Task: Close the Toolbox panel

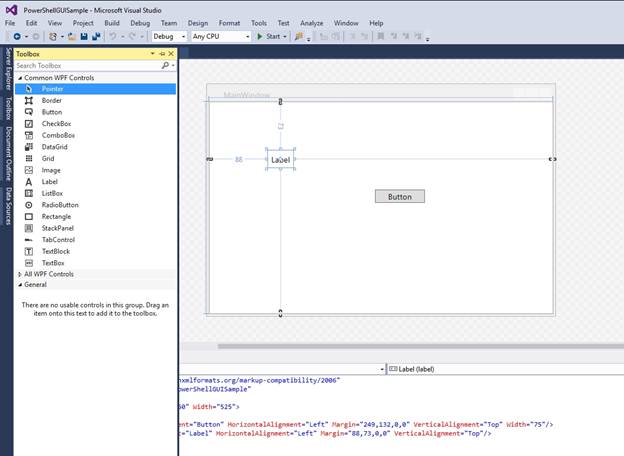Action: point(171,54)
